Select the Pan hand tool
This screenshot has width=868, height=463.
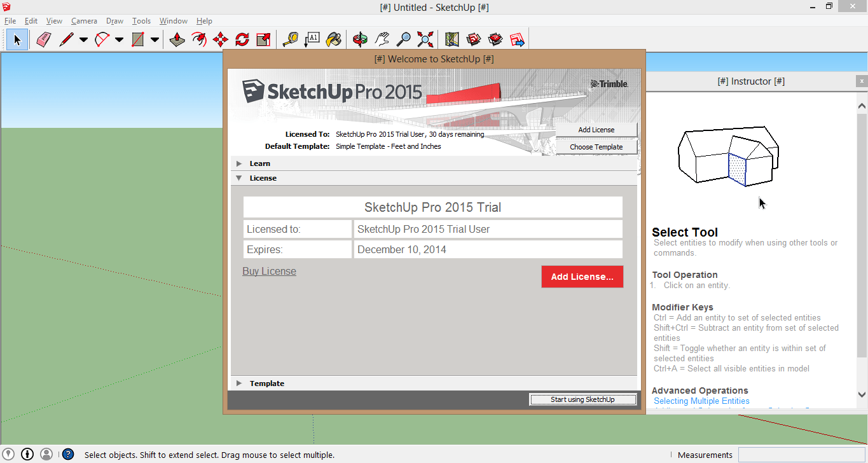382,39
